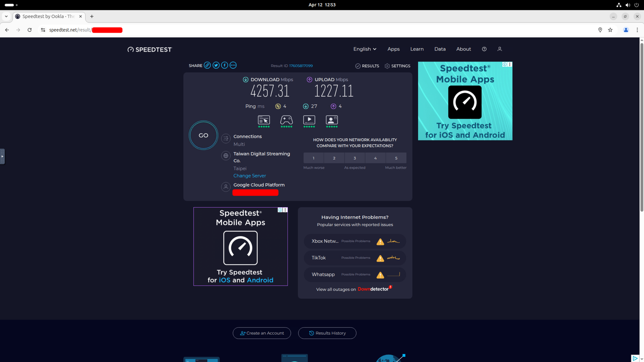
Task: Reload the page
Action: (29, 30)
